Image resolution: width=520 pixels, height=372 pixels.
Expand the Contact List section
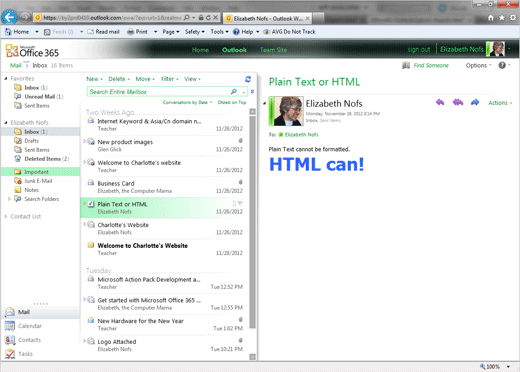tap(6, 216)
